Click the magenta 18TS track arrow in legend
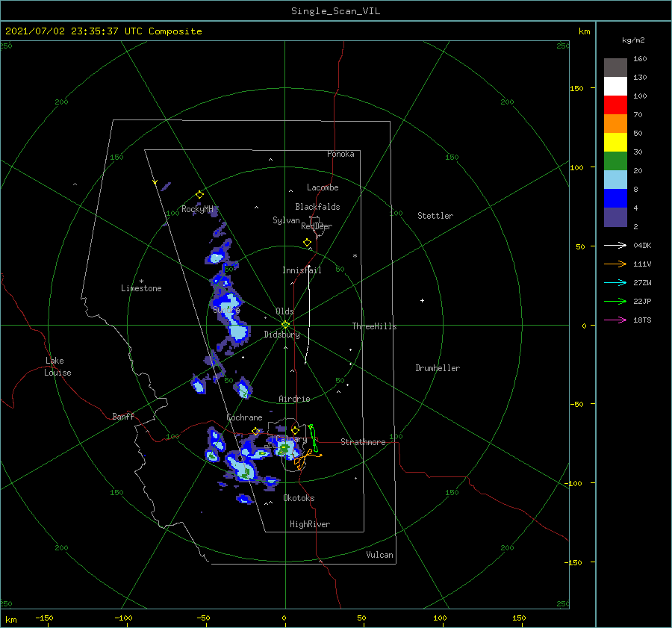 [x=615, y=320]
